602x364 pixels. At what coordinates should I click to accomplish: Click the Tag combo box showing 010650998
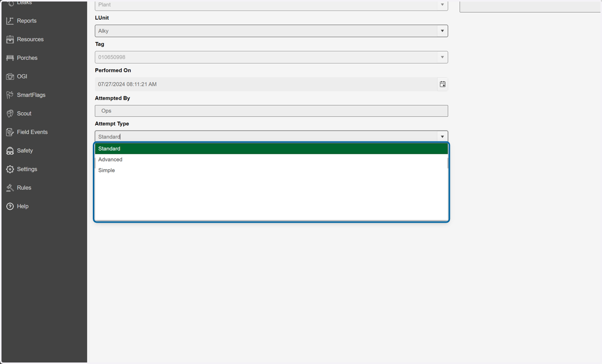tap(271, 57)
